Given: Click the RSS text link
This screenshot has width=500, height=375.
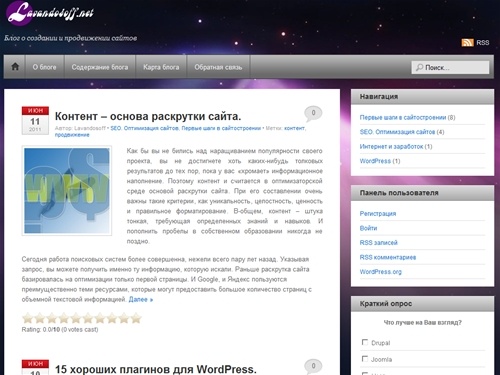Looking at the screenshot, I should [x=483, y=43].
